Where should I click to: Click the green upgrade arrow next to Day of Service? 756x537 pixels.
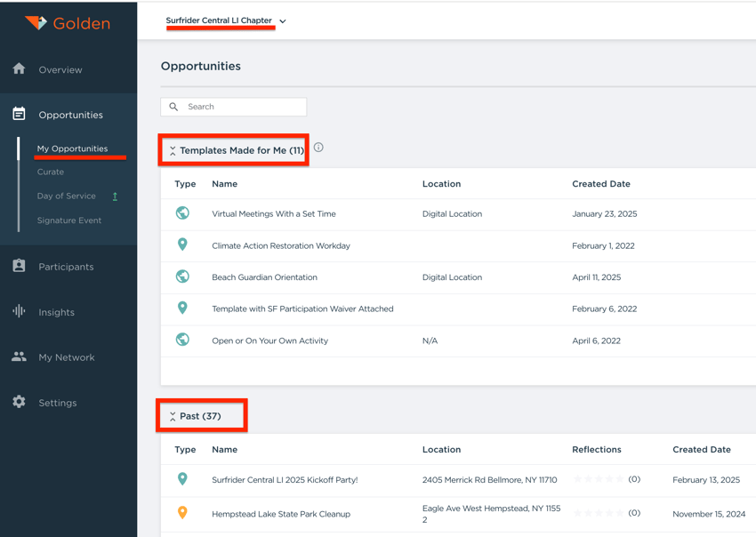115,196
